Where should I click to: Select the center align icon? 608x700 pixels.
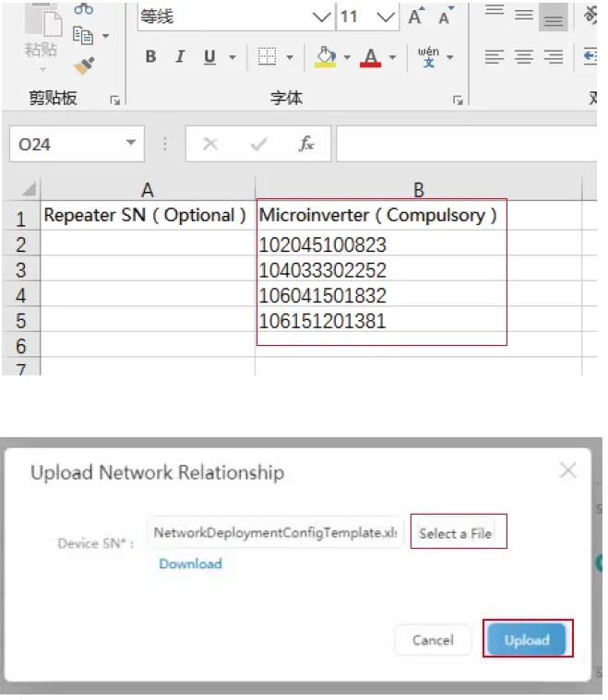point(524,56)
